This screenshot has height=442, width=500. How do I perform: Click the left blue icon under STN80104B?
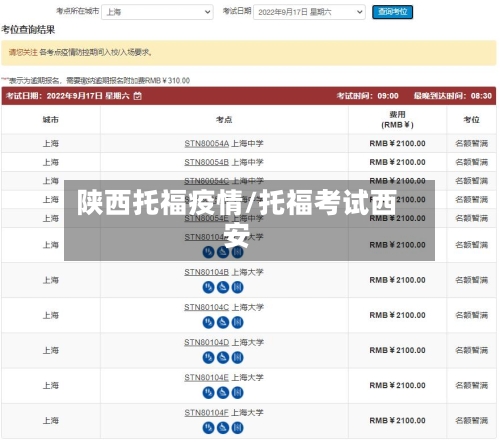pos(208,287)
